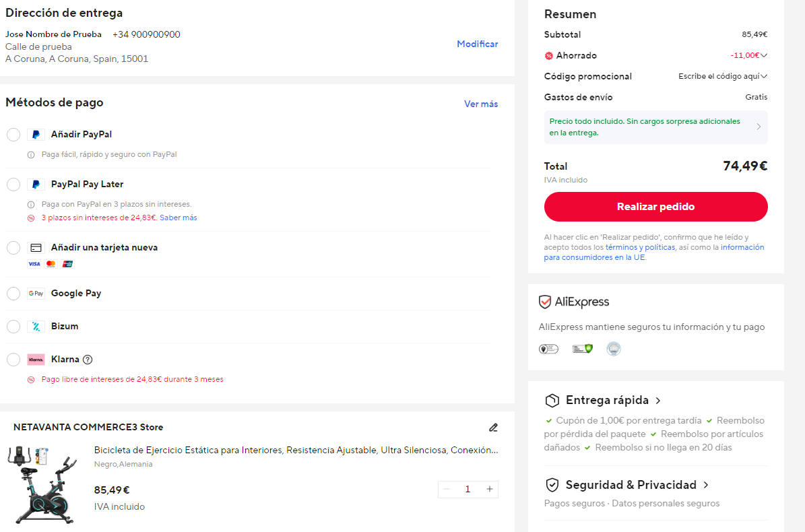This screenshot has height=532, width=805.
Task: Select Añadir una tarjeta nueva radio button
Action: (x=13, y=248)
